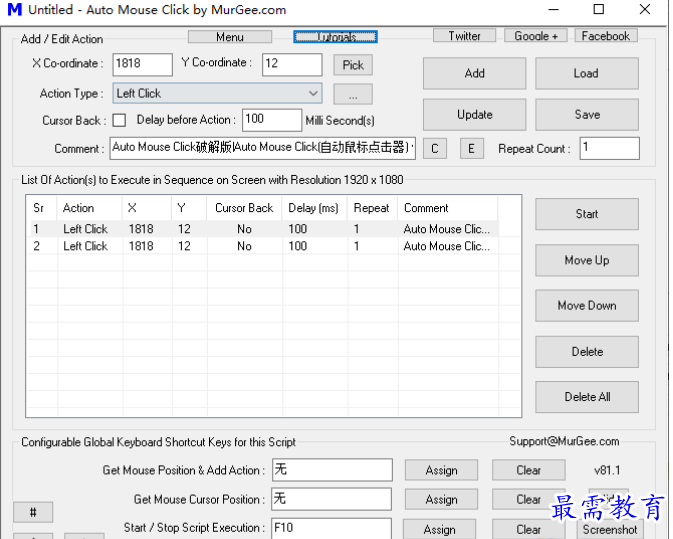The width and height of the screenshot is (673, 539).
Task: Click the Y Co-ordinate input field
Action: 292,64
